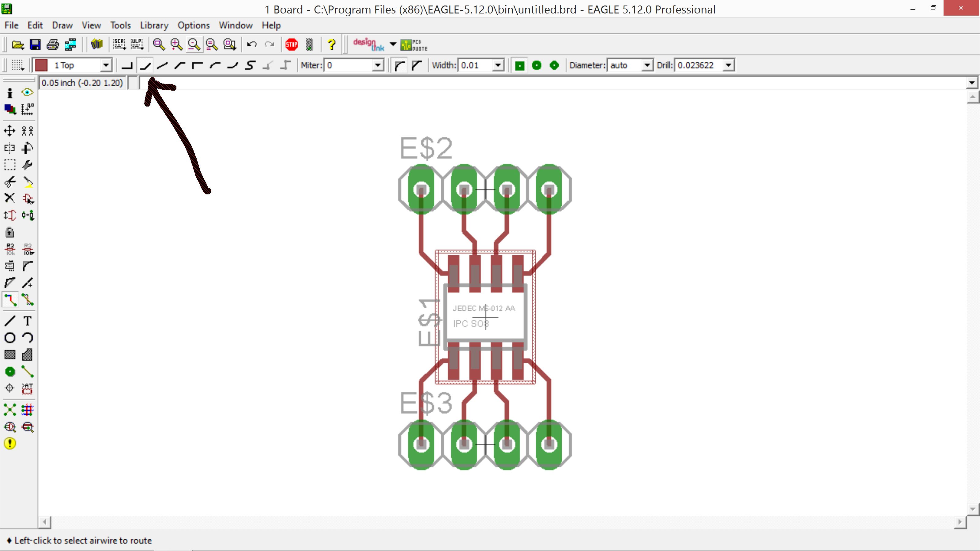Redraw the board view
The image size is (980, 551).
pos(212,45)
